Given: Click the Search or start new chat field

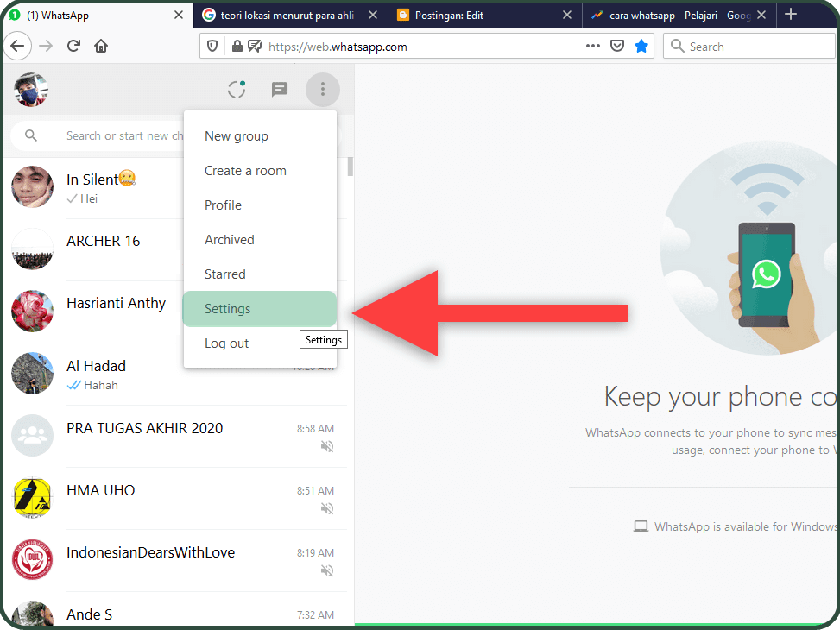Looking at the screenshot, I should point(124,136).
